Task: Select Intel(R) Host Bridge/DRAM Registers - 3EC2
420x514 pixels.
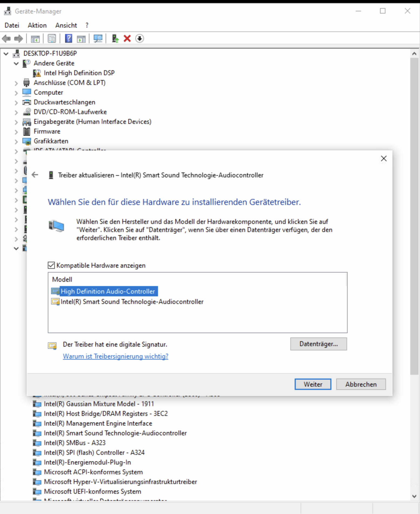Action: [106, 413]
